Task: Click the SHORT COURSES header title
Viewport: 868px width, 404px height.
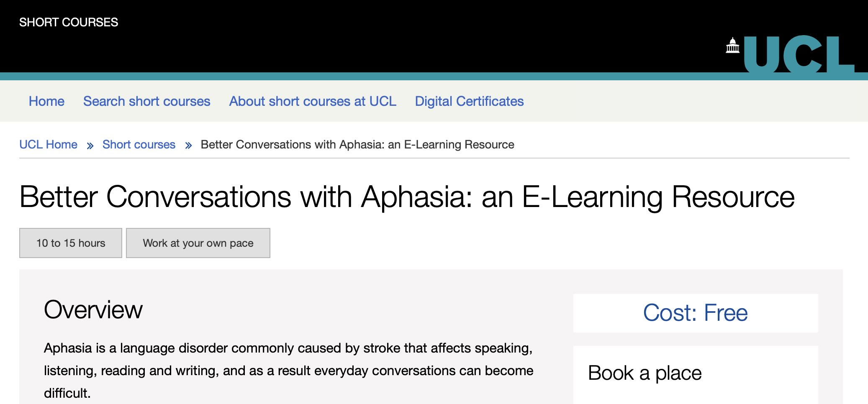Action: pyautogui.click(x=69, y=22)
